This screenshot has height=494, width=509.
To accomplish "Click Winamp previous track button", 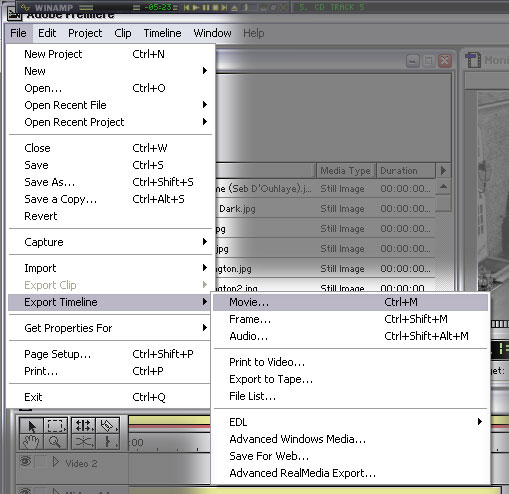I will click(187, 7).
